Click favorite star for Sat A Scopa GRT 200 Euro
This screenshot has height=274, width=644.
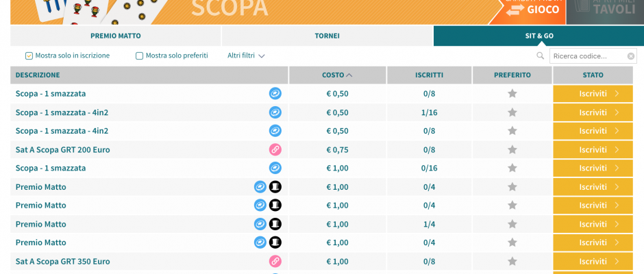click(512, 149)
